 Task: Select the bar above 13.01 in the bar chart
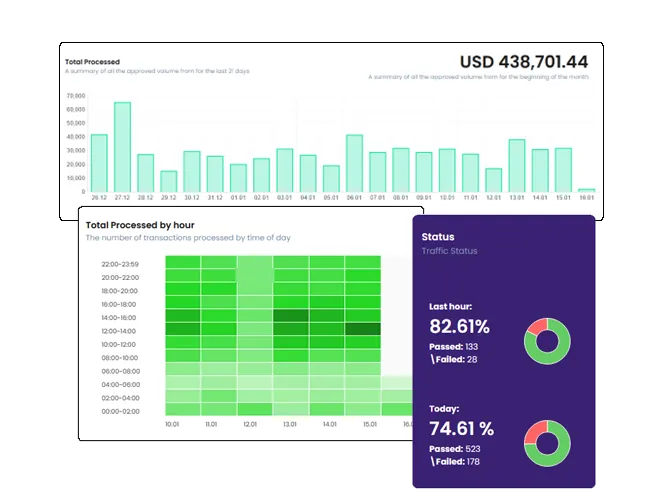[x=517, y=166]
